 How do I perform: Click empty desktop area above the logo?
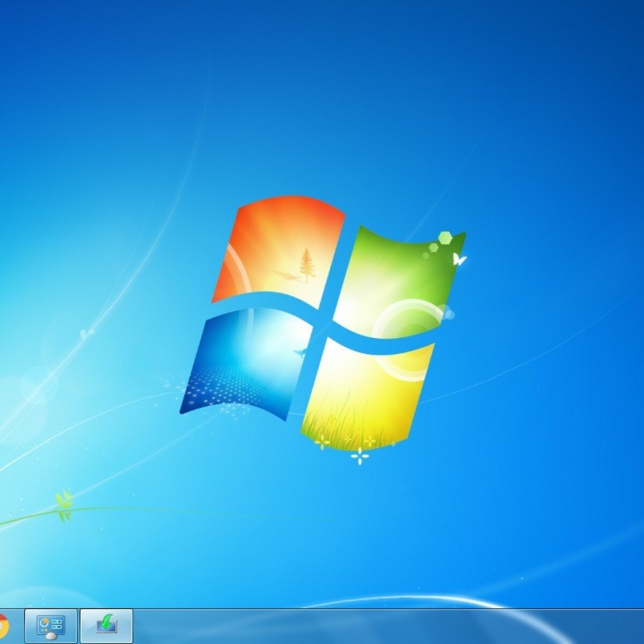(322, 107)
